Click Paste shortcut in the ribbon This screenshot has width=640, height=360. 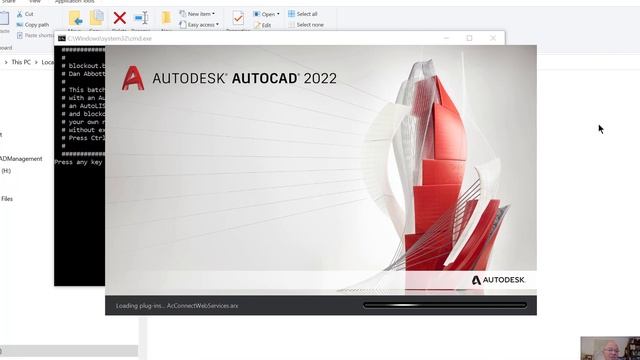[35, 36]
